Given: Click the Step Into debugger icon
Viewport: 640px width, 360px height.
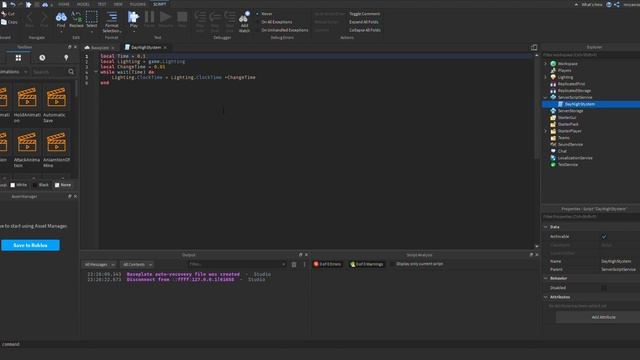Looking at the screenshot, I should click(x=200, y=17).
